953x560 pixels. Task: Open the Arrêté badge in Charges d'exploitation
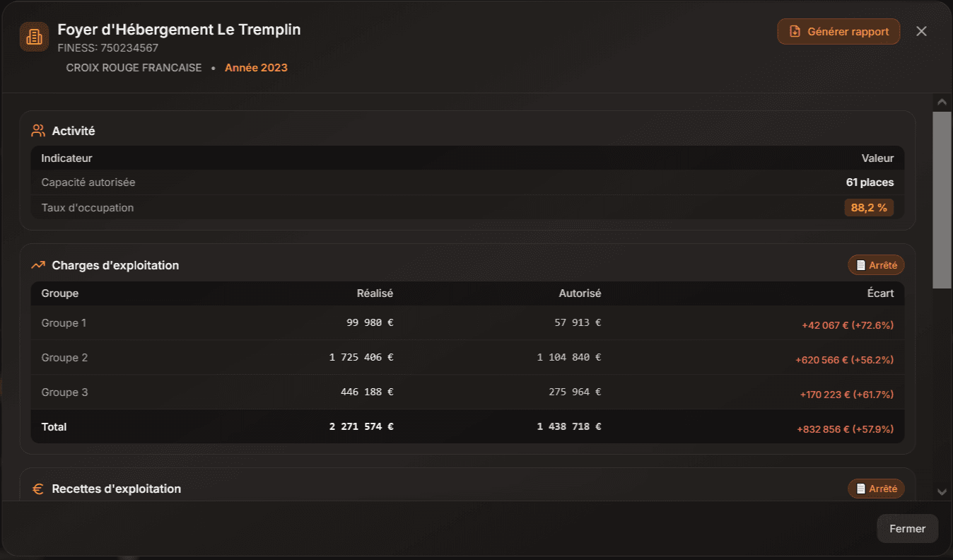876,265
